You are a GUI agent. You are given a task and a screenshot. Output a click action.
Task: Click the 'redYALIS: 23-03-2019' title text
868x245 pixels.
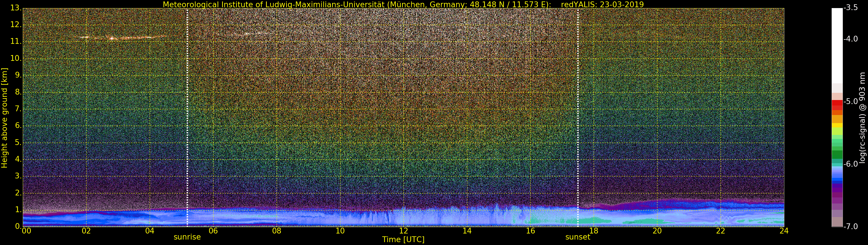(602, 4)
